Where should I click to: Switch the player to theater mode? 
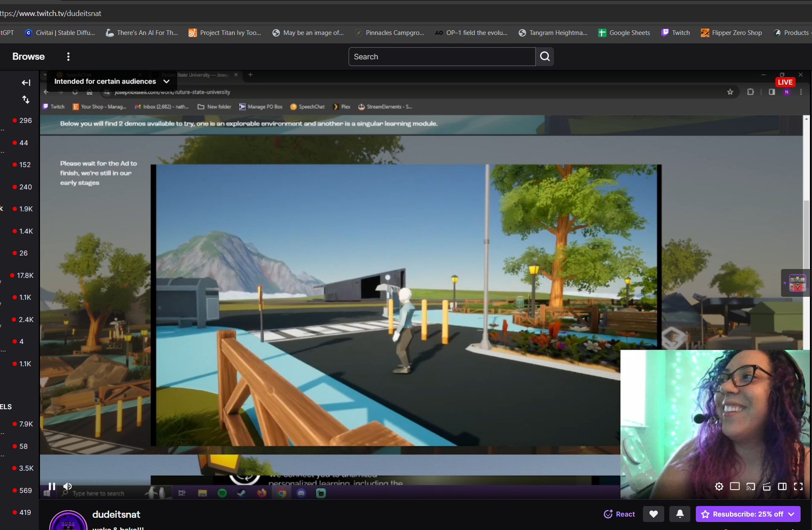pos(783,486)
